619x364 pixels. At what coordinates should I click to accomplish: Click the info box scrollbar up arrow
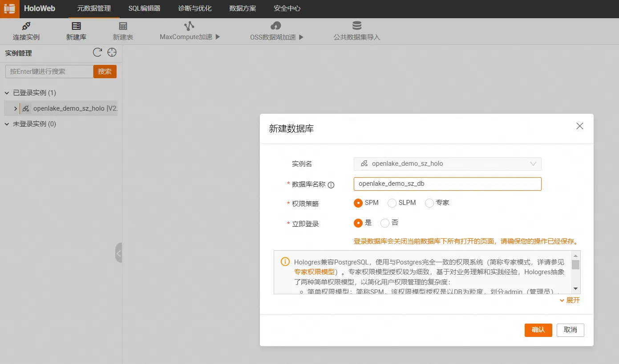click(575, 256)
